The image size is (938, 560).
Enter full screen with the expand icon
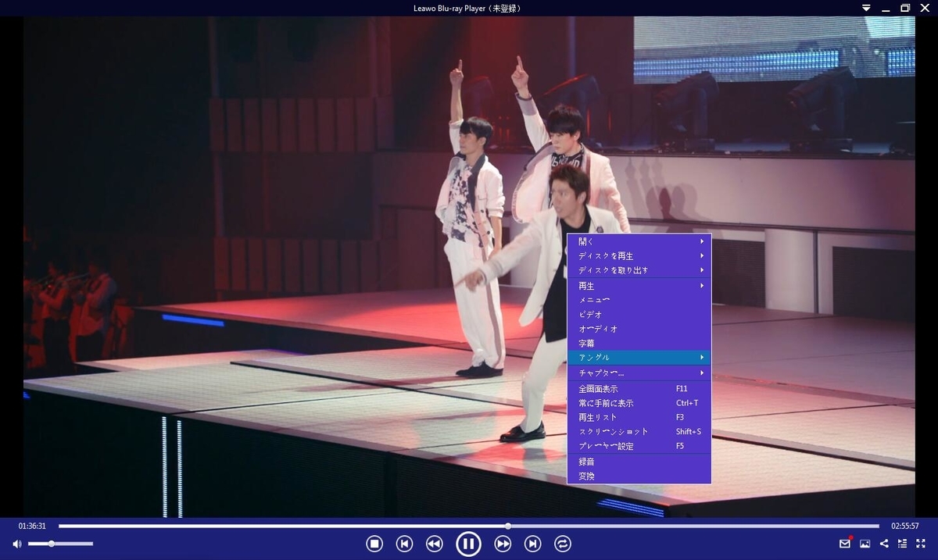(x=921, y=544)
